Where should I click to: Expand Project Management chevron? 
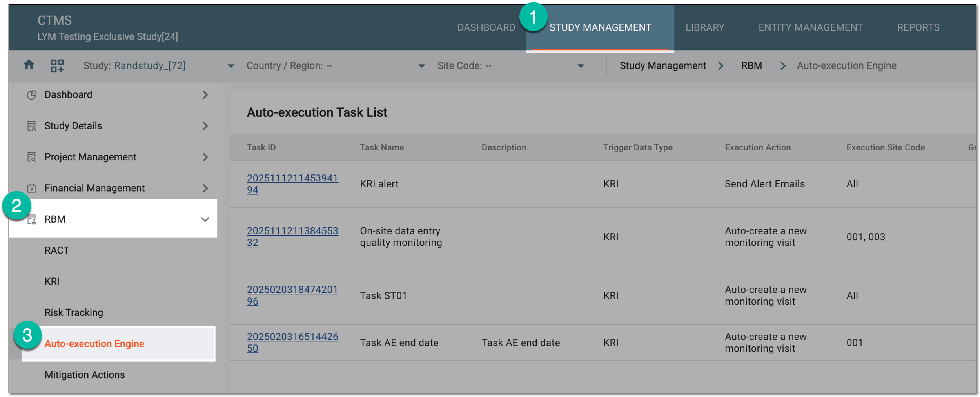pyautogui.click(x=205, y=157)
